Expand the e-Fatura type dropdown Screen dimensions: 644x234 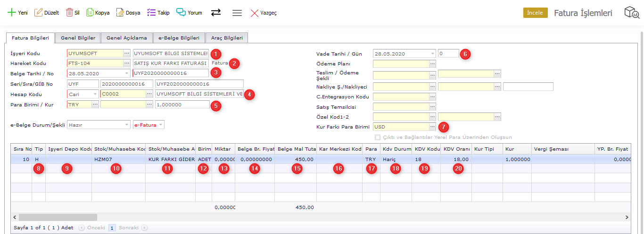tap(160, 125)
